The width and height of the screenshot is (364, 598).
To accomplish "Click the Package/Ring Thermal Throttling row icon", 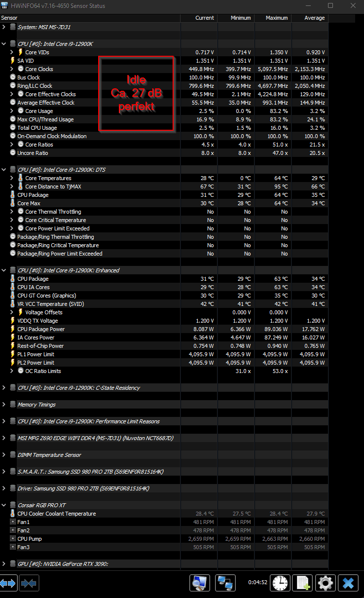I will pos(13,237).
